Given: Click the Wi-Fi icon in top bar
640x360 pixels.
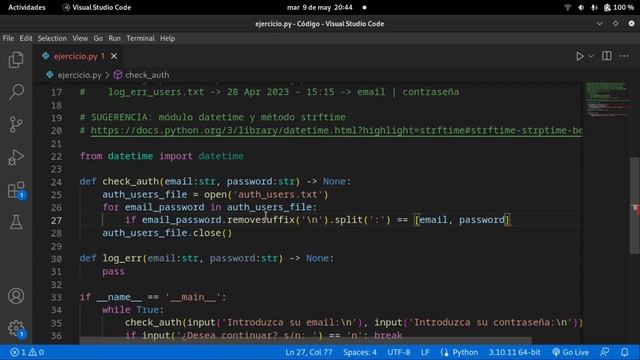Looking at the screenshot, I should [x=567, y=7].
